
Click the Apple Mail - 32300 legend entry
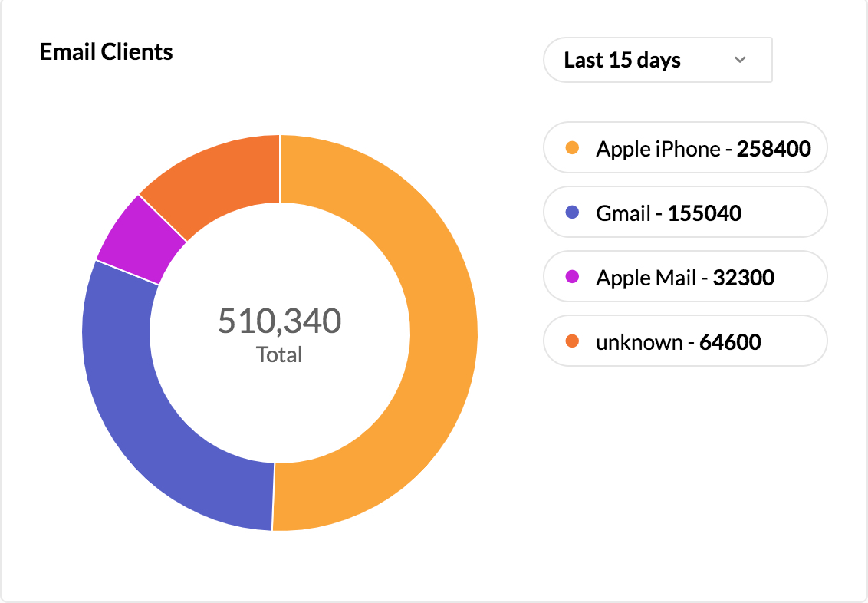tap(685, 277)
